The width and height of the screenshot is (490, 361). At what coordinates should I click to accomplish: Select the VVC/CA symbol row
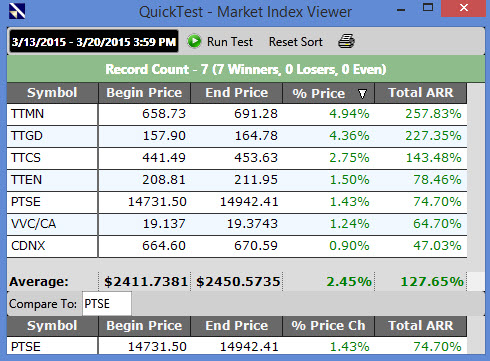pyautogui.click(x=237, y=224)
